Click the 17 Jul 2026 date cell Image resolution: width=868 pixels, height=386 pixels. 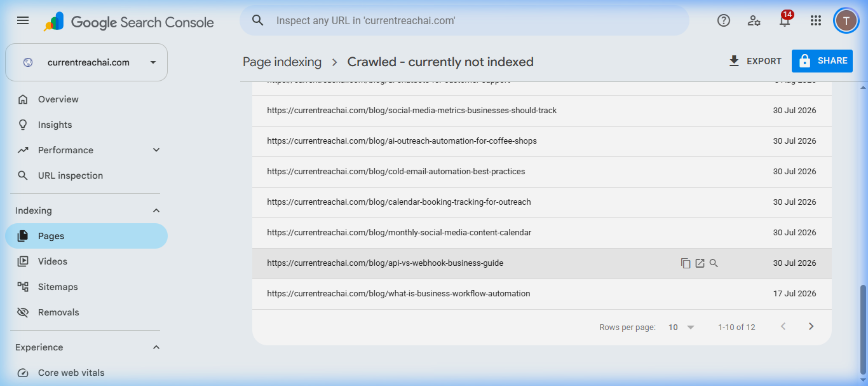pos(795,294)
